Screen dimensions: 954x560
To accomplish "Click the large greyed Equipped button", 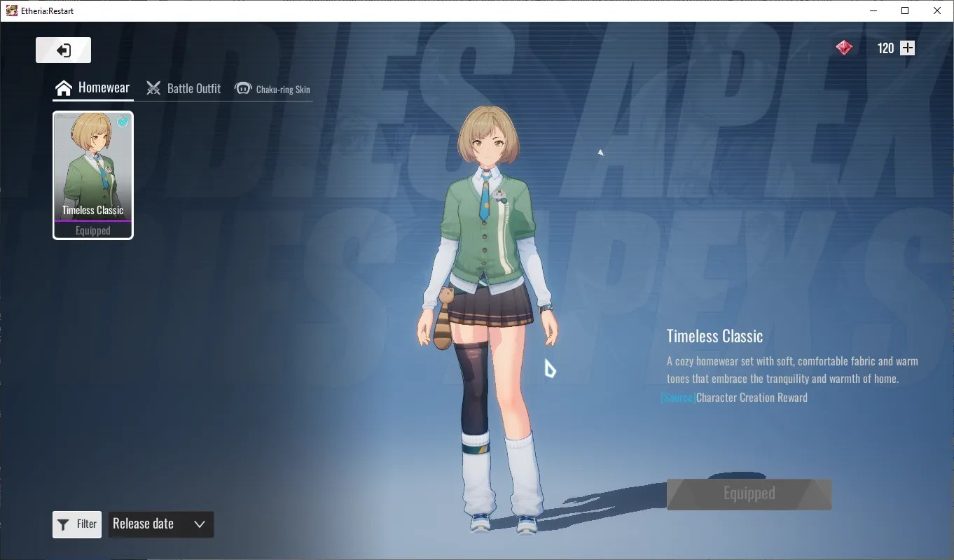I will point(749,494).
